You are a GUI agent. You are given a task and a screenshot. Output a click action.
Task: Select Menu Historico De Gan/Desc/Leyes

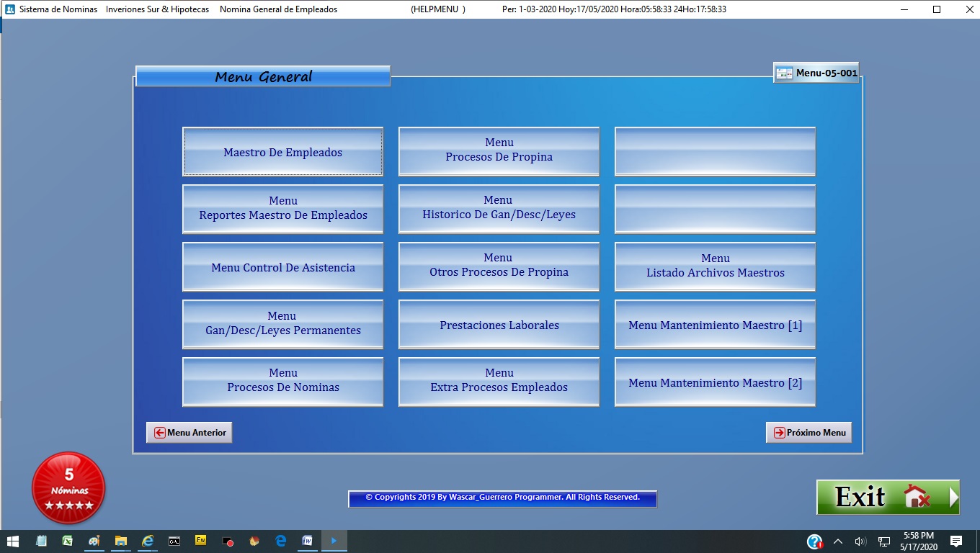[x=499, y=209]
